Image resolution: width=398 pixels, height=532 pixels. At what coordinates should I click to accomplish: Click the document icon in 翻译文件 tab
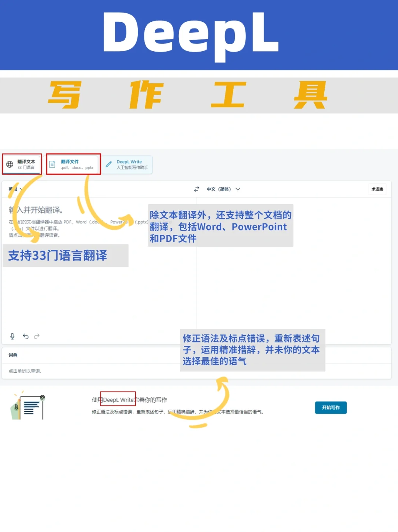click(52, 164)
